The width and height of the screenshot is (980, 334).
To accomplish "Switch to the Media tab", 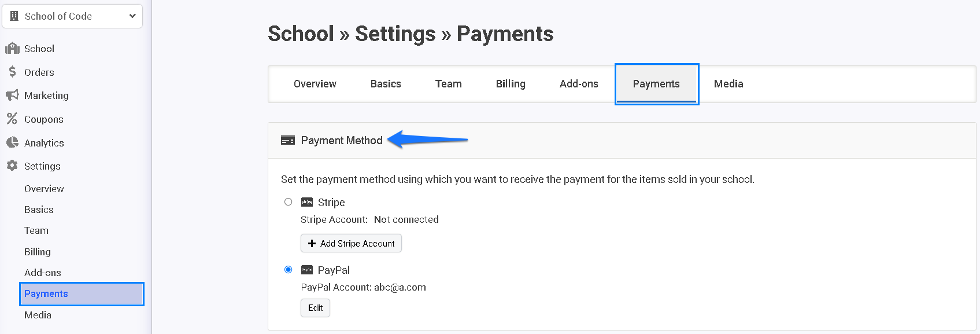I will pos(728,84).
